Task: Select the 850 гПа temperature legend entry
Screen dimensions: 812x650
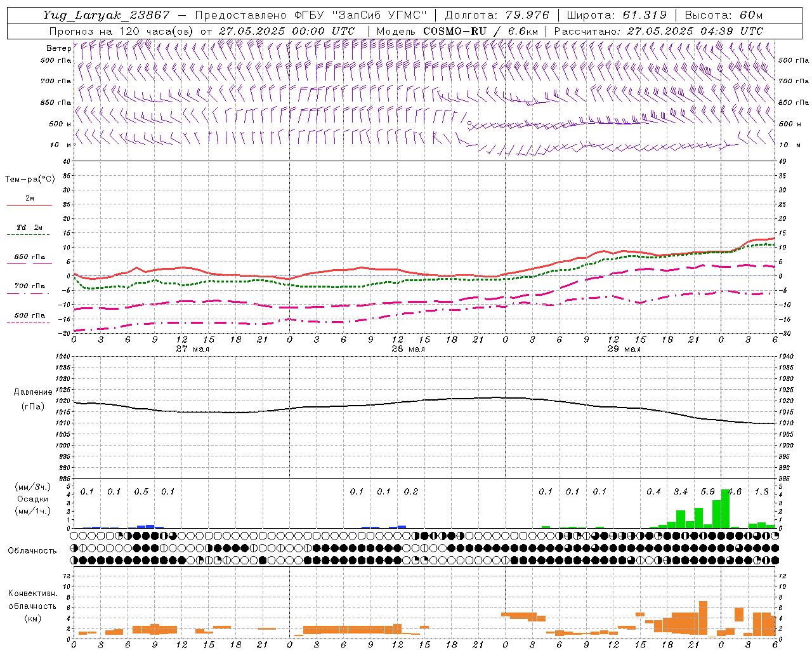Action: click(29, 257)
